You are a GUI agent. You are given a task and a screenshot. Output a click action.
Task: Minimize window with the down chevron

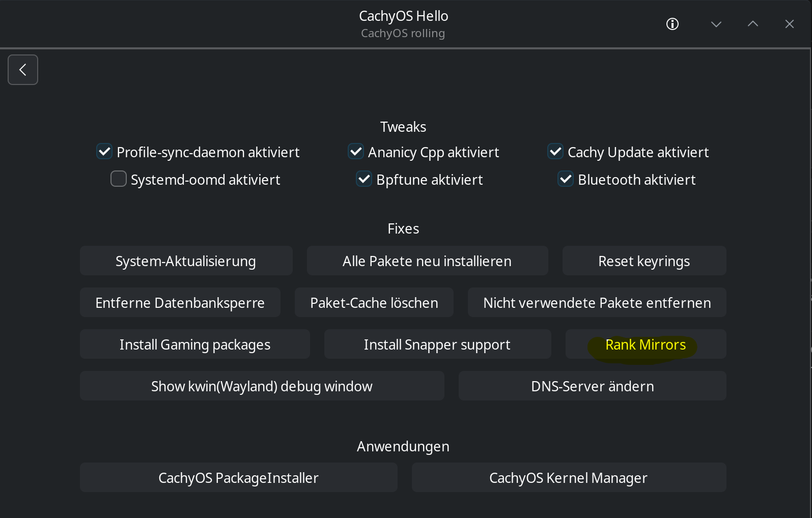pyautogui.click(x=716, y=24)
